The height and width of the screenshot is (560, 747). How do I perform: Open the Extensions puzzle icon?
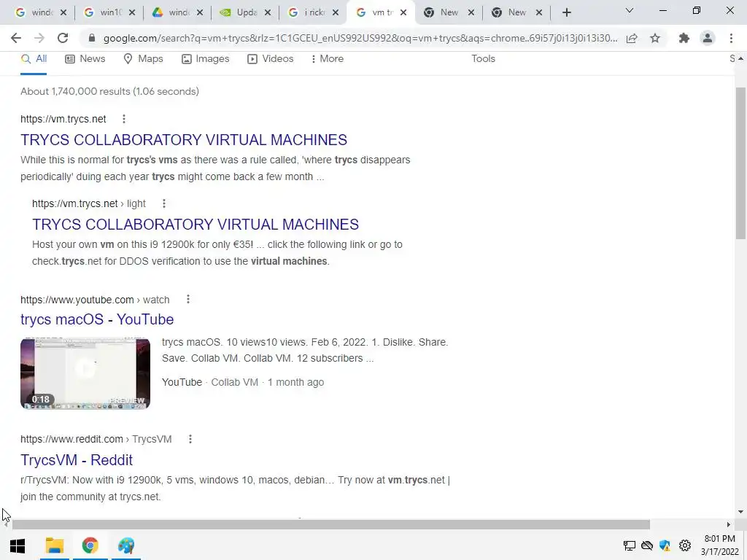coord(684,38)
